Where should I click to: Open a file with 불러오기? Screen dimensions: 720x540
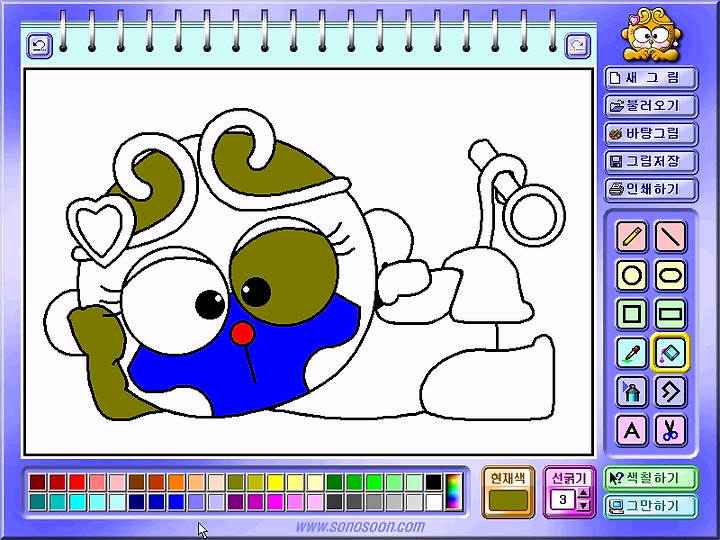(651, 106)
